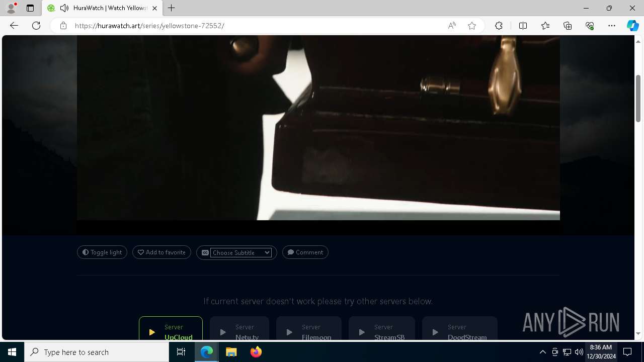The height and width of the screenshot is (362, 644).
Task: Open the network status icon
Action: (x=567, y=352)
